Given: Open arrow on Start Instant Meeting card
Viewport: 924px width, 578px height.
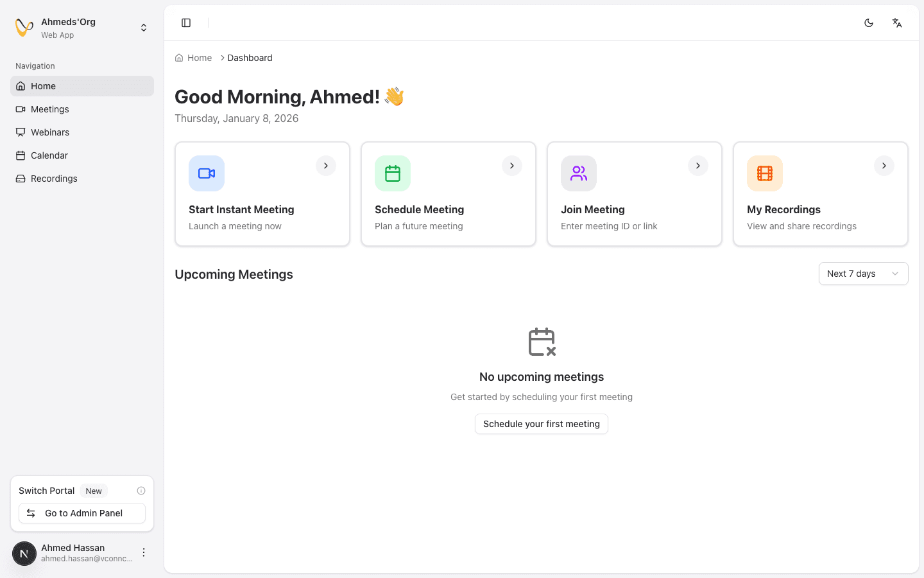Looking at the screenshot, I should pyautogui.click(x=326, y=166).
